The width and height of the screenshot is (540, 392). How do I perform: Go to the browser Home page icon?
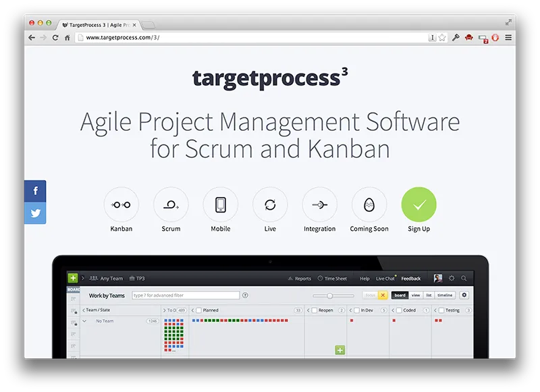pyautogui.click(x=67, y=38)
